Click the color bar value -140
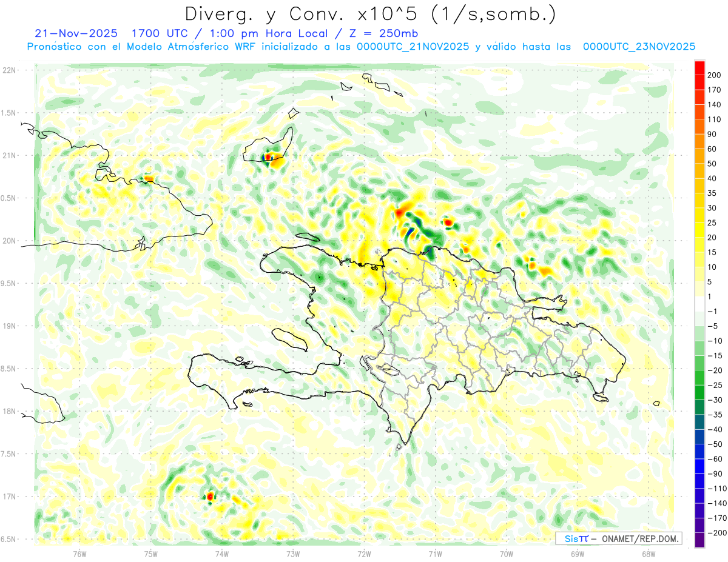Image resolution: width=728 pixels, height=562 pixels. point(718,503)
